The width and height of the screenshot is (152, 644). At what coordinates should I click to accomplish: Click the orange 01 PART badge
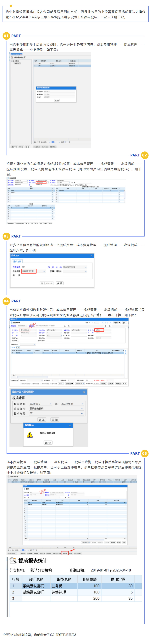[x=6, y=36]
